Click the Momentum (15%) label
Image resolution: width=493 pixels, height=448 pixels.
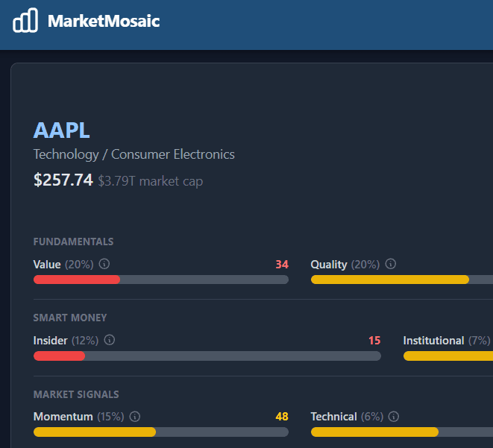(79, 417)
